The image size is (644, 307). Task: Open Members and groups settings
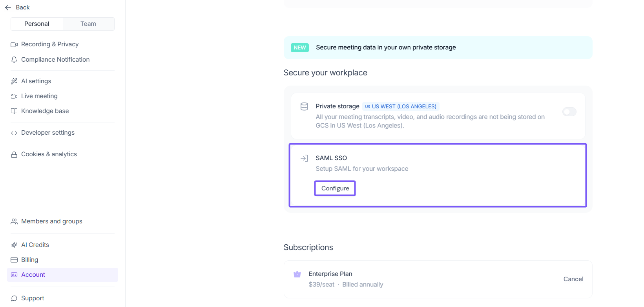tap(52, 221)
